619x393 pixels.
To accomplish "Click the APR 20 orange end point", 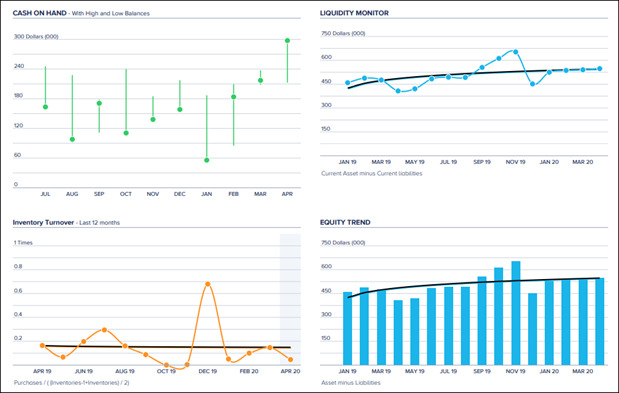I will point(291,359).
